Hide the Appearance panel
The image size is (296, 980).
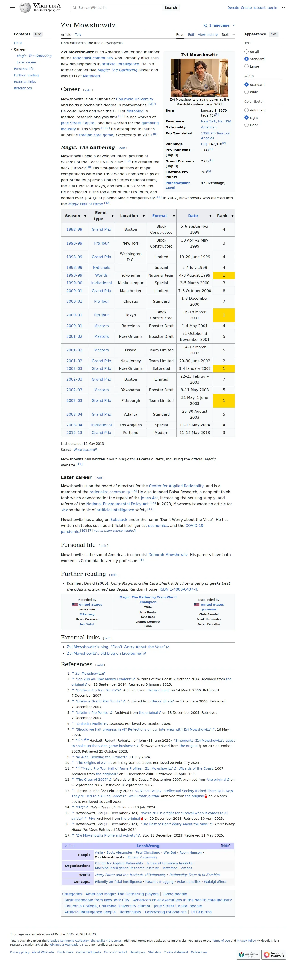click(x=274, y=34)
